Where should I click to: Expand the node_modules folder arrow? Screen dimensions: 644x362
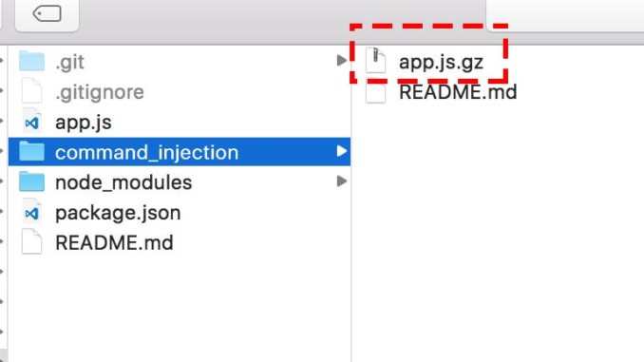(341, 181)
